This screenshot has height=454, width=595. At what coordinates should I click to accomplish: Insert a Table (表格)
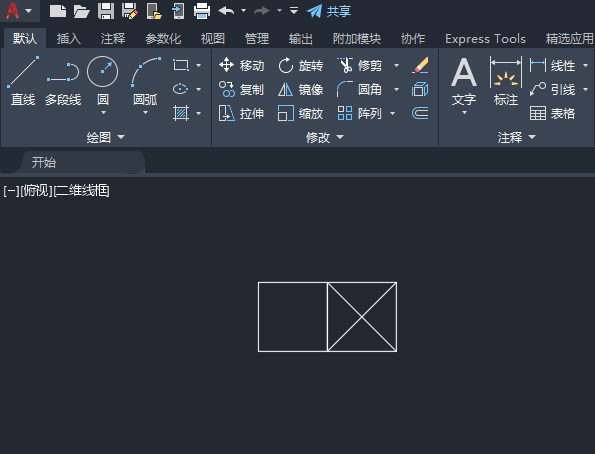click(x=552, y=113)
